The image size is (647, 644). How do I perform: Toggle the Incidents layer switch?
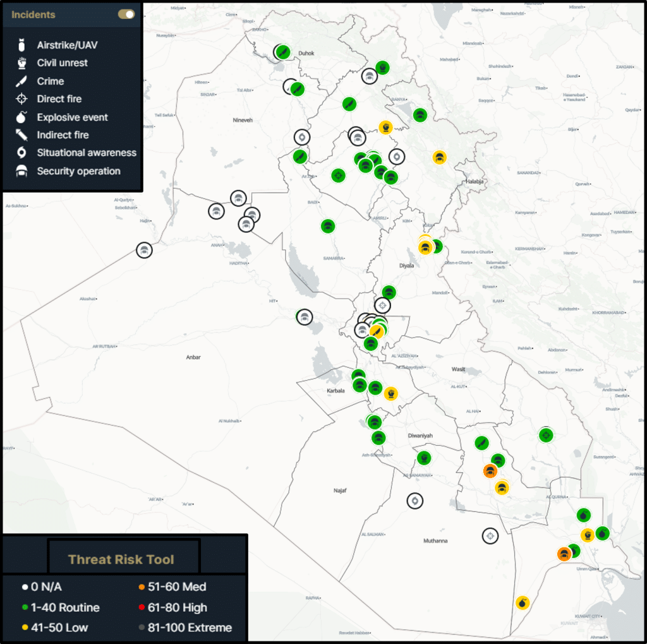click(x=126, y=15)
